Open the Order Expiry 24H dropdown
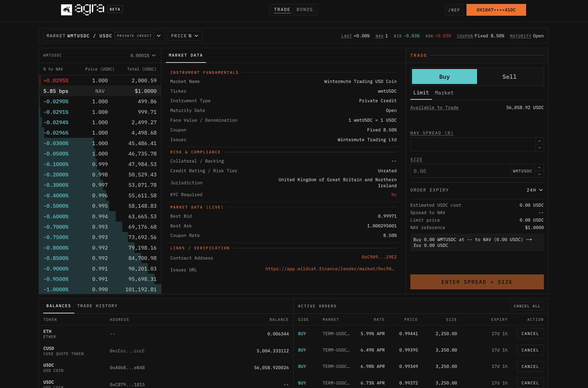 click(534, 190)
